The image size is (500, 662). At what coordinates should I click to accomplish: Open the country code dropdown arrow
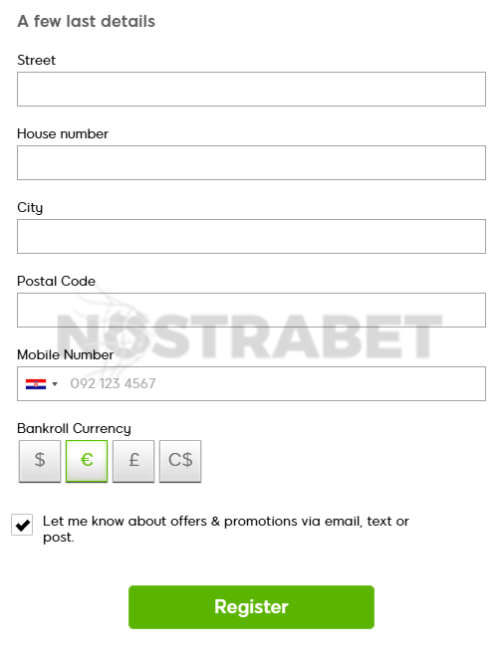(x=54, y=384)
